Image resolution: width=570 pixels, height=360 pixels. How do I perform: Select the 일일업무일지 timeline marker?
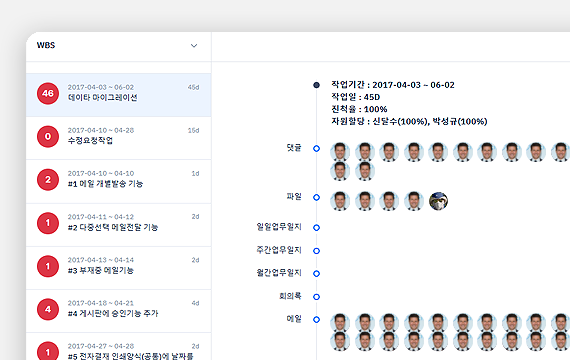(x=317, y=228)
